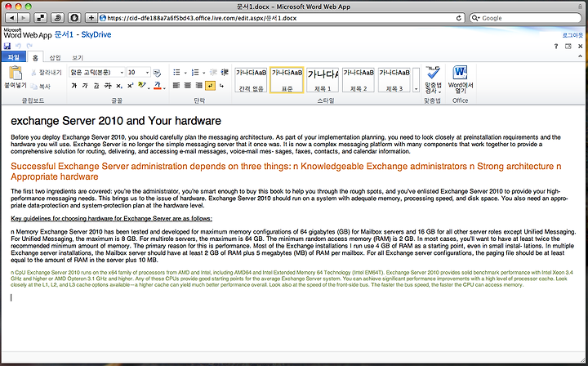Image resolution: width=588 pixels, height=366 pixels.
Task: Toggle strikethrough formatting
Action: click(108, 86)
